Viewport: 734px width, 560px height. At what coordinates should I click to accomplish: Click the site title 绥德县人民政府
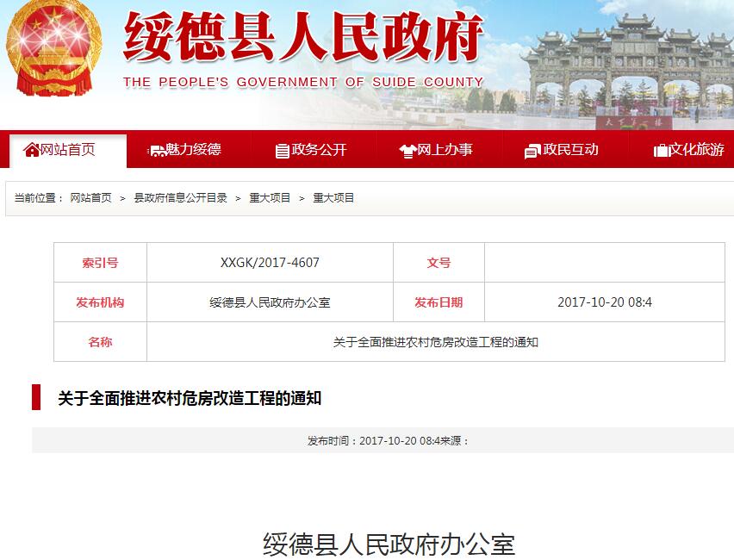click(303, 36)
